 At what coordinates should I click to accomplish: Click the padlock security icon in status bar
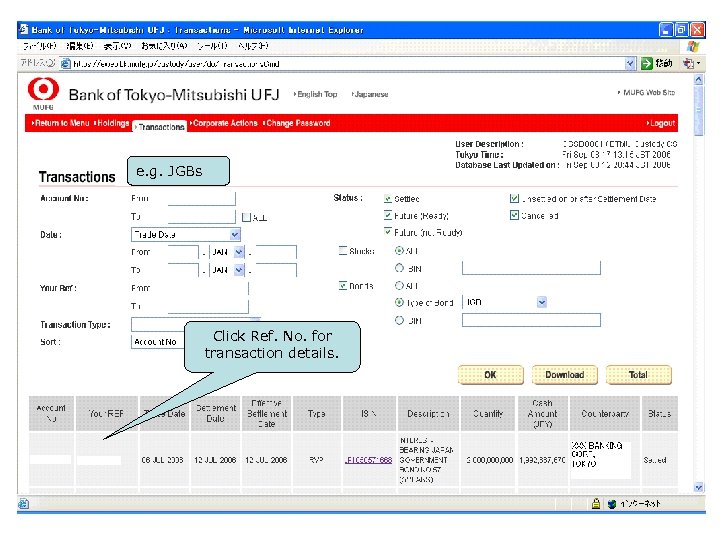[596, 504]
